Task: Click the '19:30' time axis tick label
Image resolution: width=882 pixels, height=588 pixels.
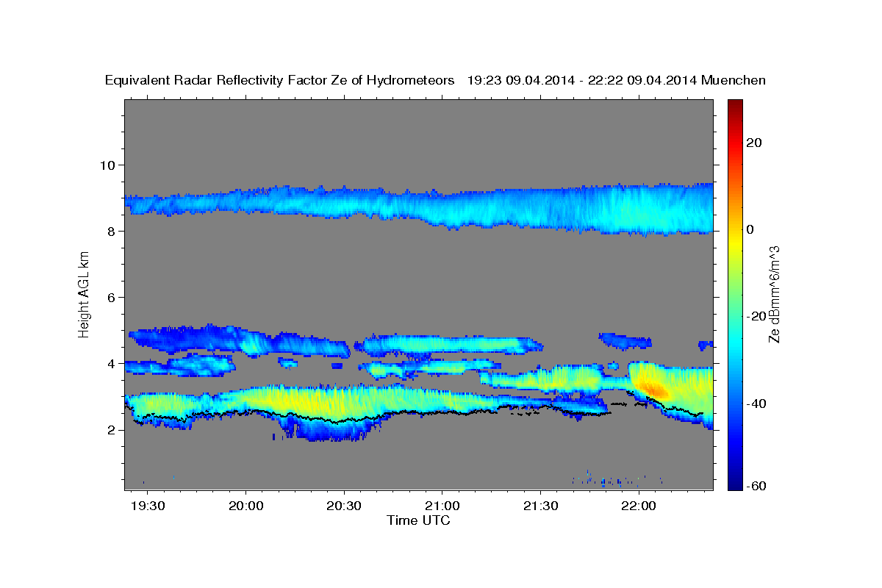Action: (147, 507)
